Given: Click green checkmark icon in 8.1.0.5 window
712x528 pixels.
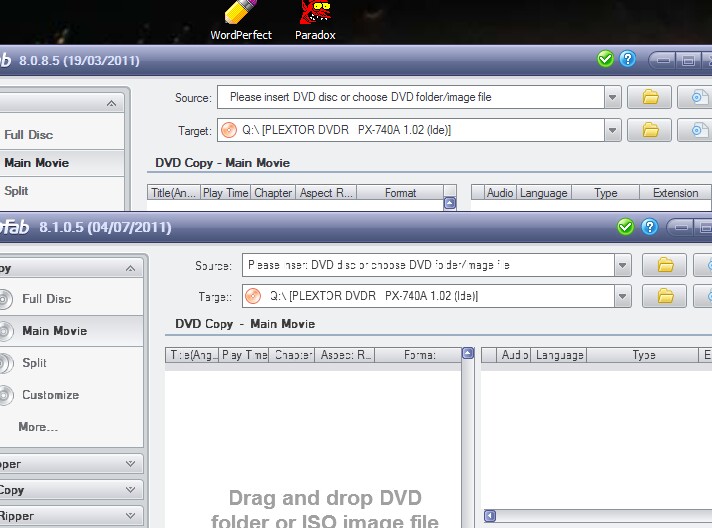Looking at the screenshot, I should pos(625,227).
